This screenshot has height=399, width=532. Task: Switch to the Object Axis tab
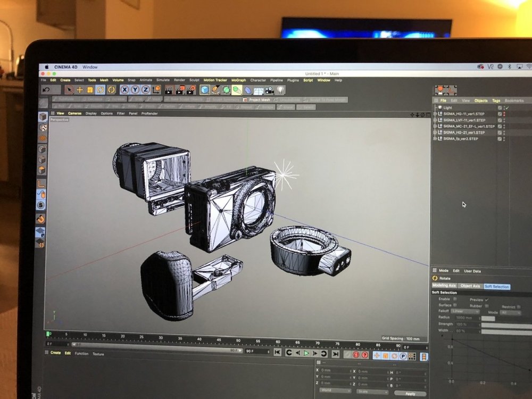[470, 286]
